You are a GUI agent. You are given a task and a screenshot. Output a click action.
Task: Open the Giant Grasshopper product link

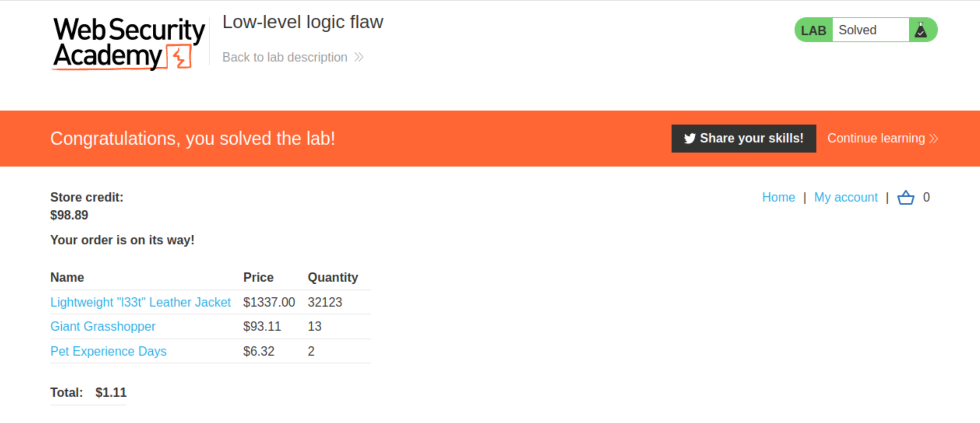pyautogui.click(x=103, y=326)
